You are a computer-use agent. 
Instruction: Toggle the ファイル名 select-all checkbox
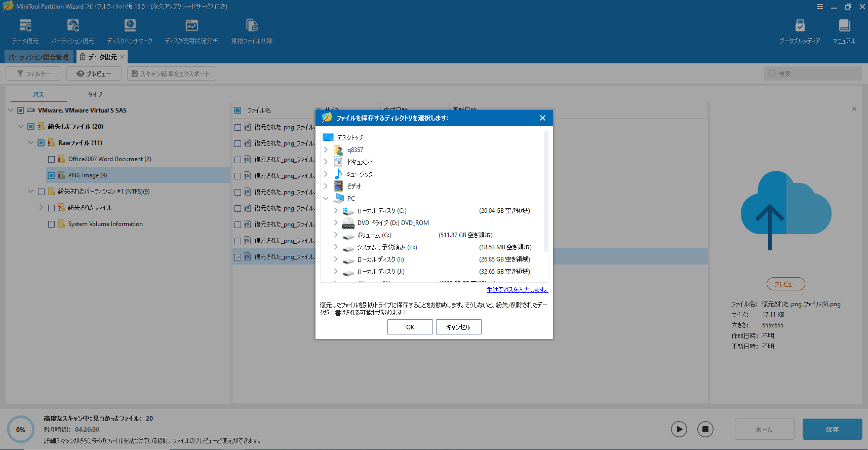(238, 110)
